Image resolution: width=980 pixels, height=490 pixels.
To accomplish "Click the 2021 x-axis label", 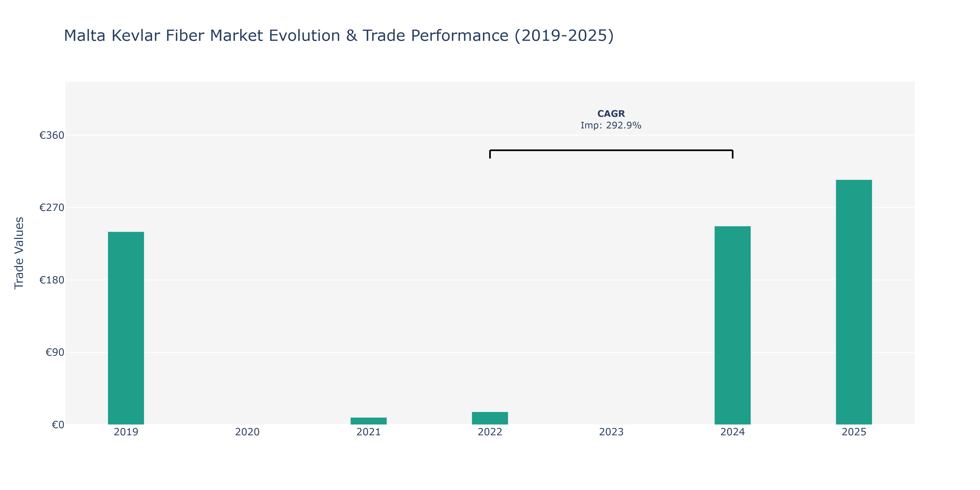I will (x=369, y=432).
